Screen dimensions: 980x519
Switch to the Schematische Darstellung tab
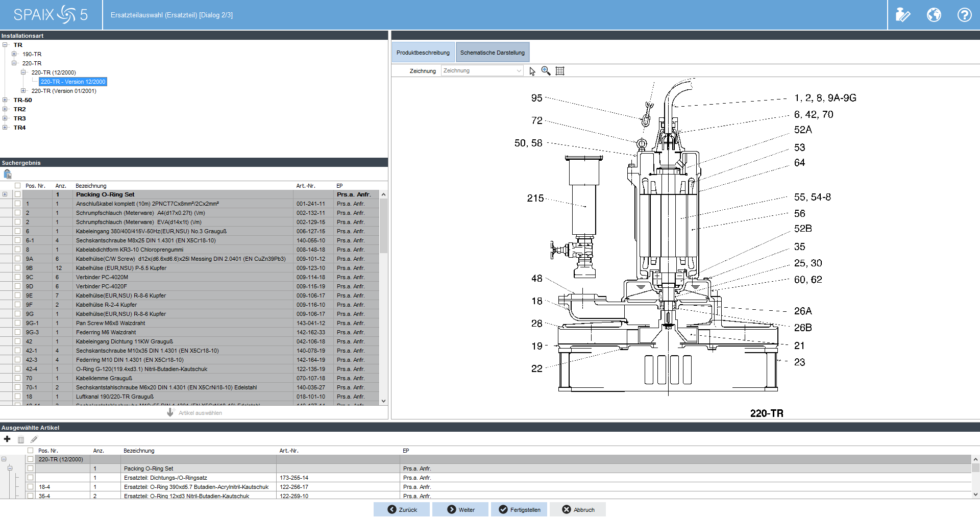pos(493,53)
